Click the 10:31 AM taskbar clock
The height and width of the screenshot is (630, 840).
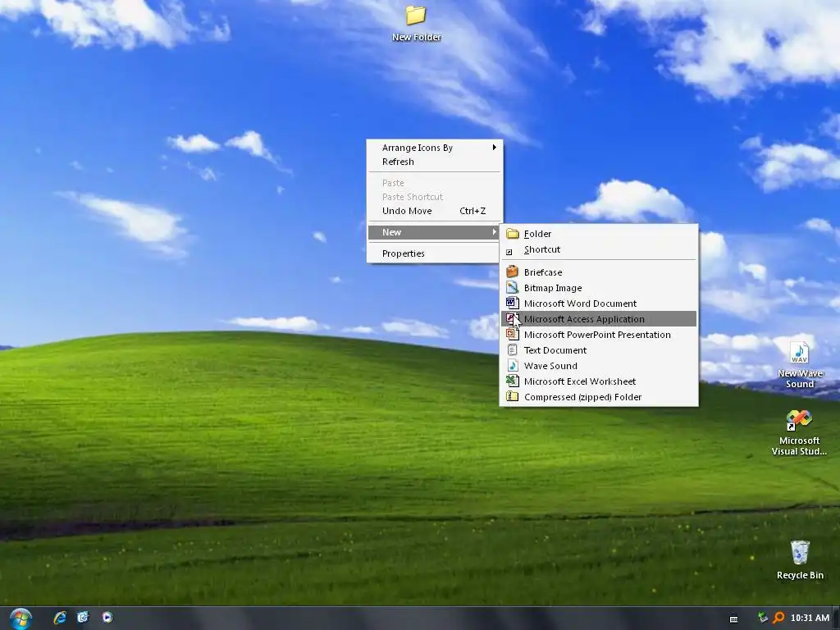pyautogui.click(x=810, y=618)
